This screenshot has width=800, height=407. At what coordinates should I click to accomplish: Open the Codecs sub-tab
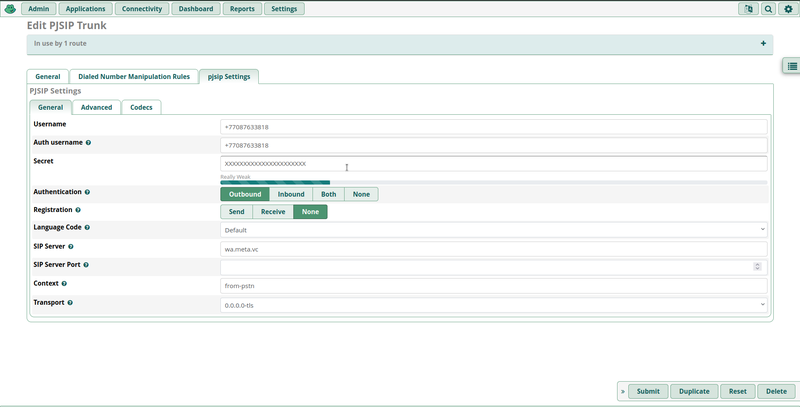point(141,107)
